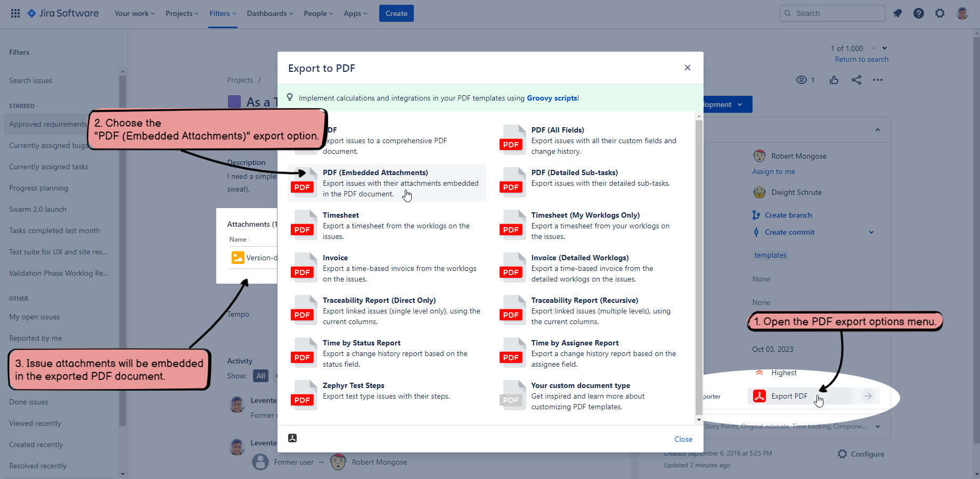Image resolution: width=980 pixels, height=479 pixels.
Task: Open the Jira settings gear icon
Action: [940, 13]
